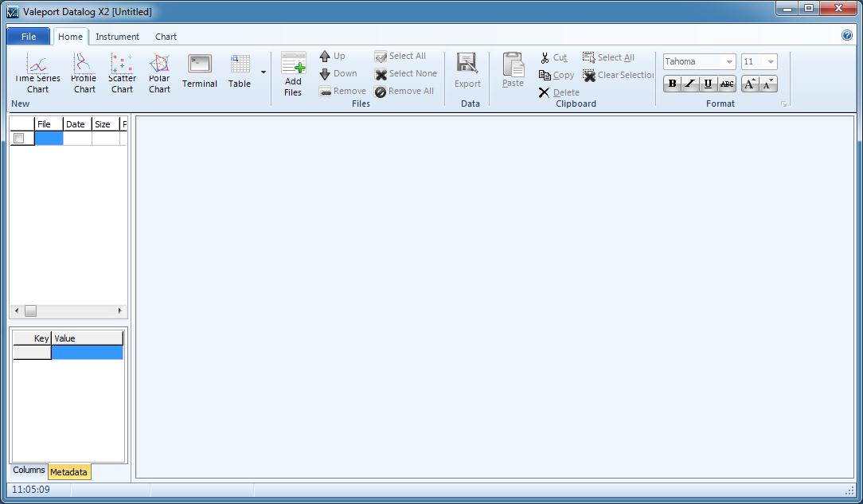Select the highlighted Value cell
The height and width of the screenshot is (504, 863).
pyautogui.click(x=88, y=353)
